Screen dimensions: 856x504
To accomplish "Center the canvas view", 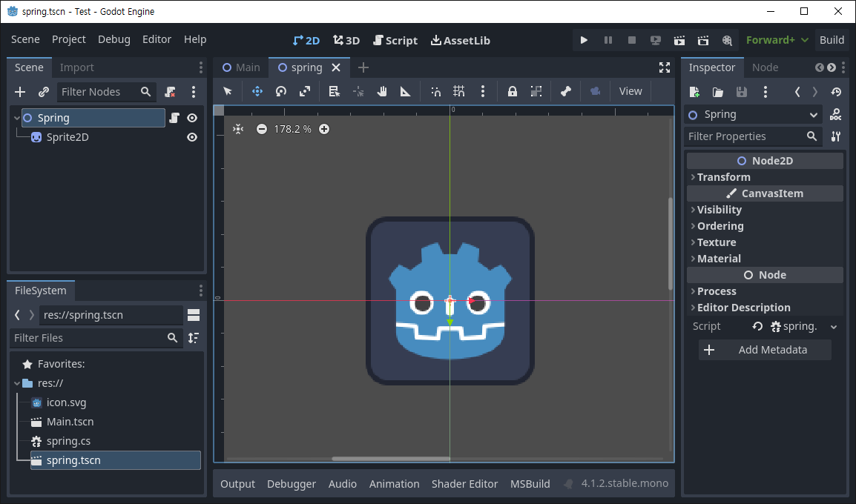I will click(x=238, y=129).
